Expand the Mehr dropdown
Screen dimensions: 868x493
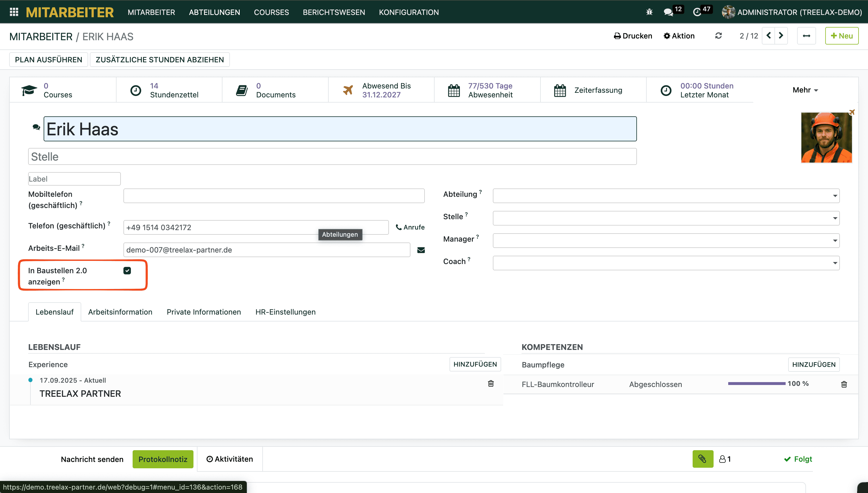(x=805, y=90)
